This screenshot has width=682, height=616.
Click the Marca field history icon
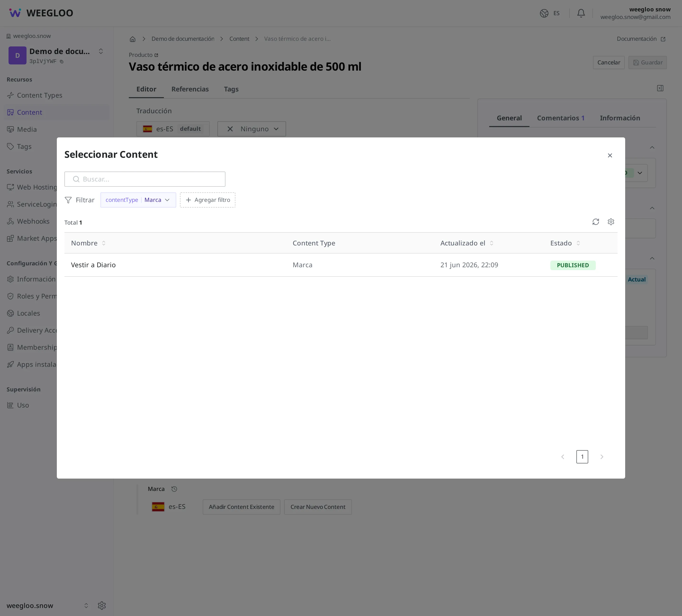point(174,489)
